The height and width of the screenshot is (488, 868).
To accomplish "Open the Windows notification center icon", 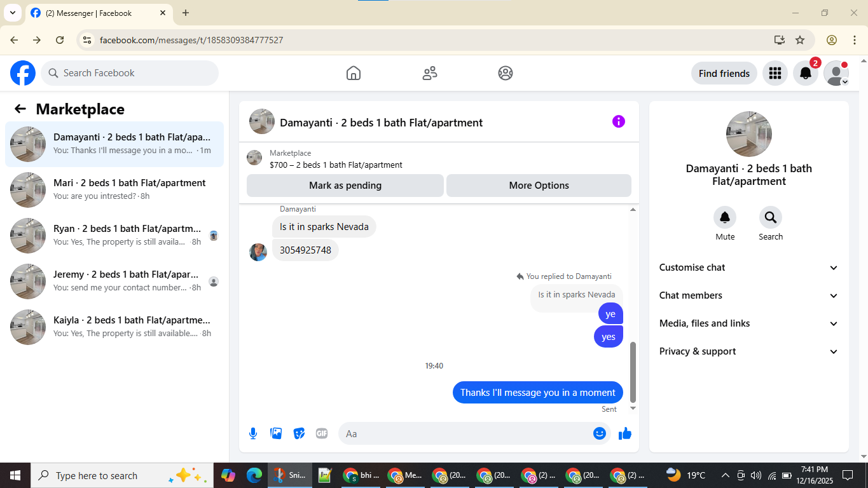I will [x=847, y=475].
